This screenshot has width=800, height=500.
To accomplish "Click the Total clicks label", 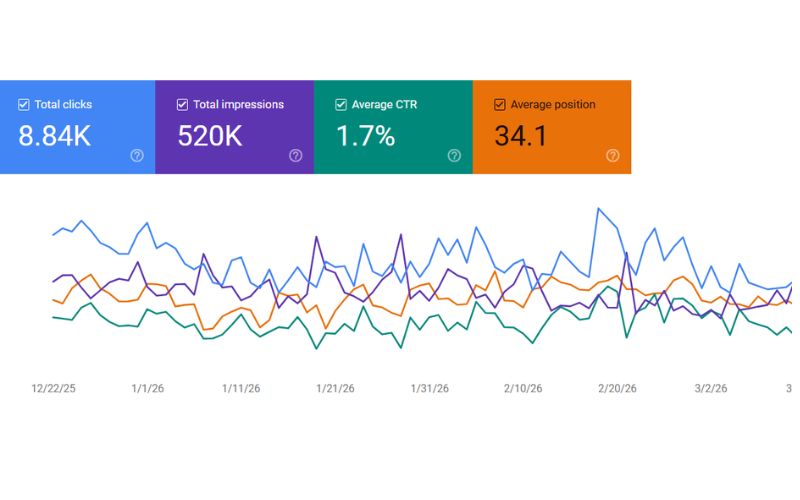I will click(x=63, y=105).
